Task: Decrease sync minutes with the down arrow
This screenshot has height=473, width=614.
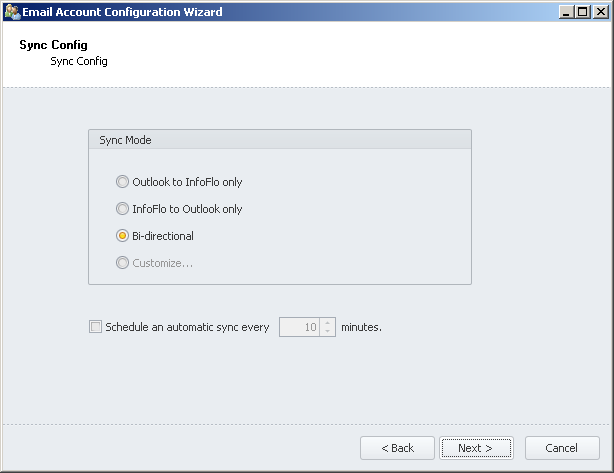Action: point(328,332)
